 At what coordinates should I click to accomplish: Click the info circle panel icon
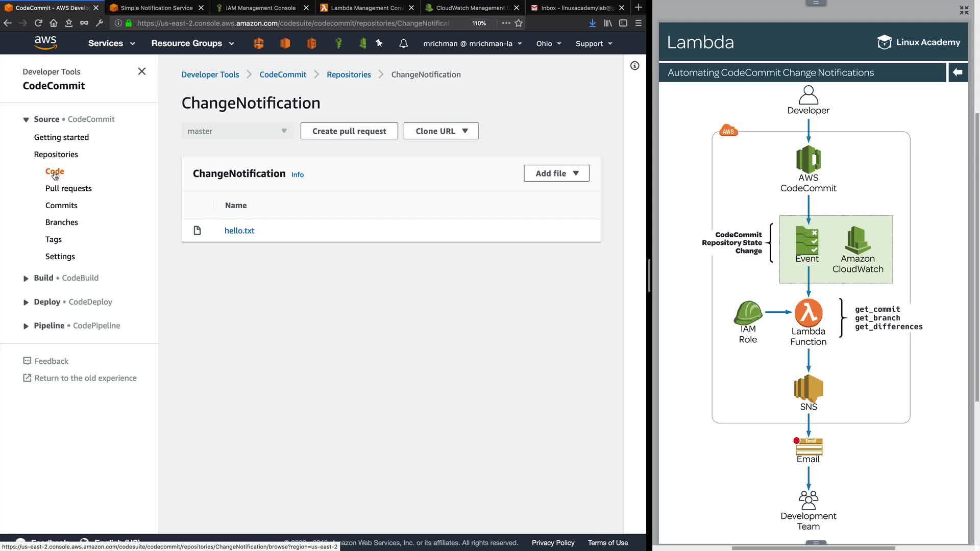coord(634,66)
